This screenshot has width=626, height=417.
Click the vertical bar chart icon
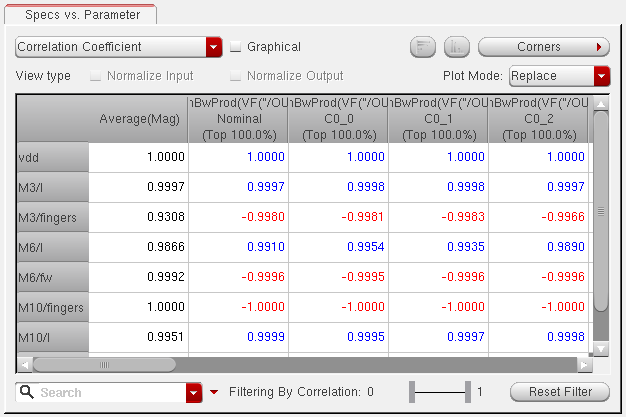pos(456,47)
